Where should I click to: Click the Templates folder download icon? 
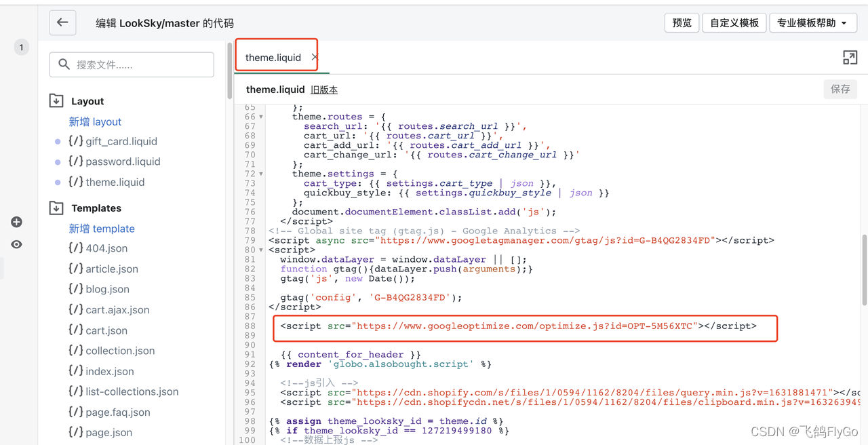click(x=56, y=208)
